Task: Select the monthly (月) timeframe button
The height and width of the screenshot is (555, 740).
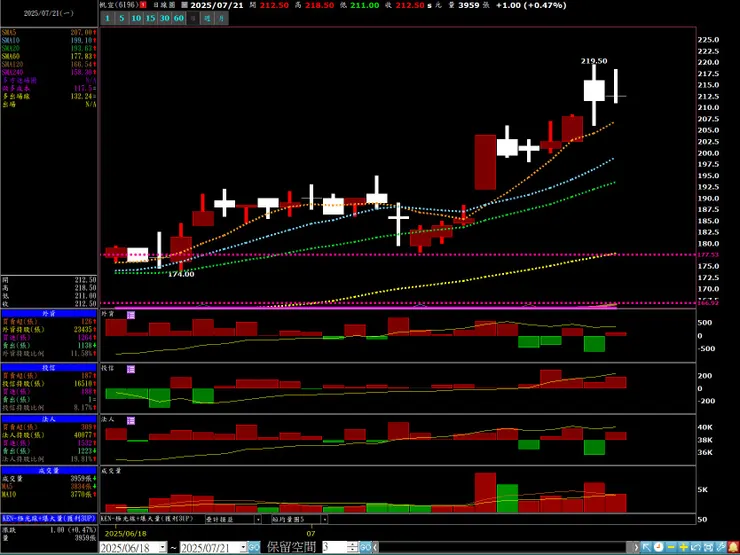Action: tap(221, 18)
